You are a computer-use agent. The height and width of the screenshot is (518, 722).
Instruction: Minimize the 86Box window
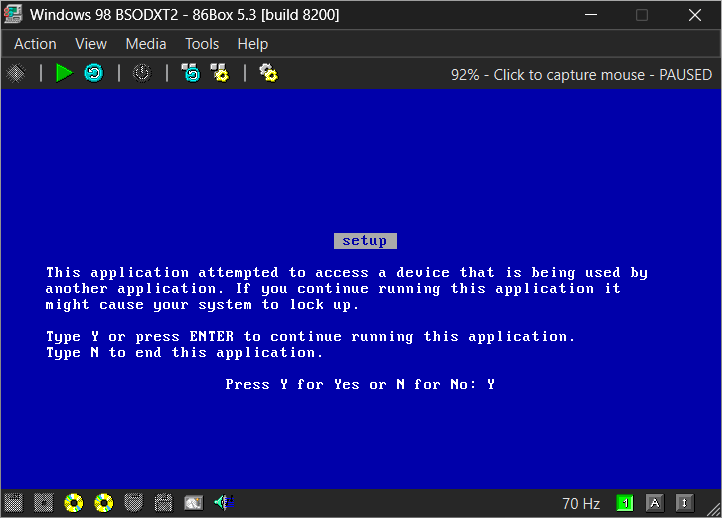tap(591, 15)
